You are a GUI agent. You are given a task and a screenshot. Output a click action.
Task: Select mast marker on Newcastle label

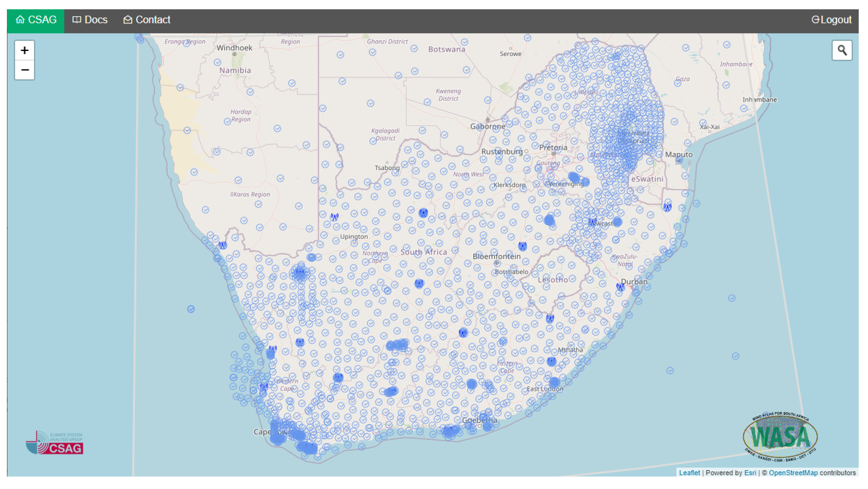(592, 221)
